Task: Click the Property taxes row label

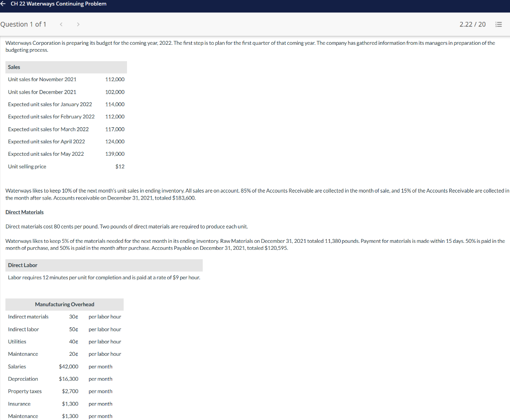Action: point(25,392)
